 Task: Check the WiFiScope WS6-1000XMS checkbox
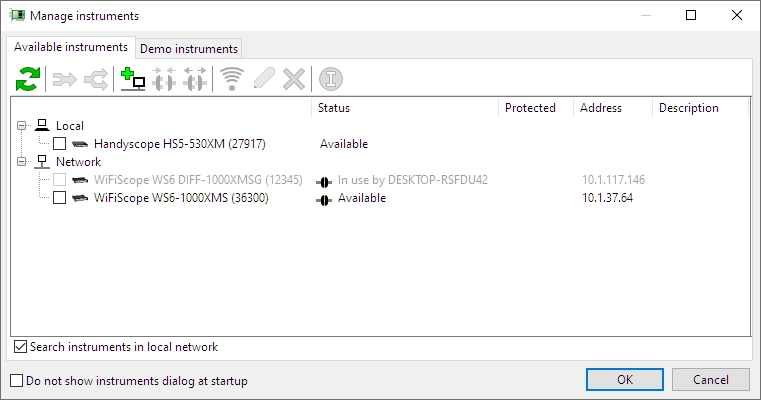(x=60, y=198)
